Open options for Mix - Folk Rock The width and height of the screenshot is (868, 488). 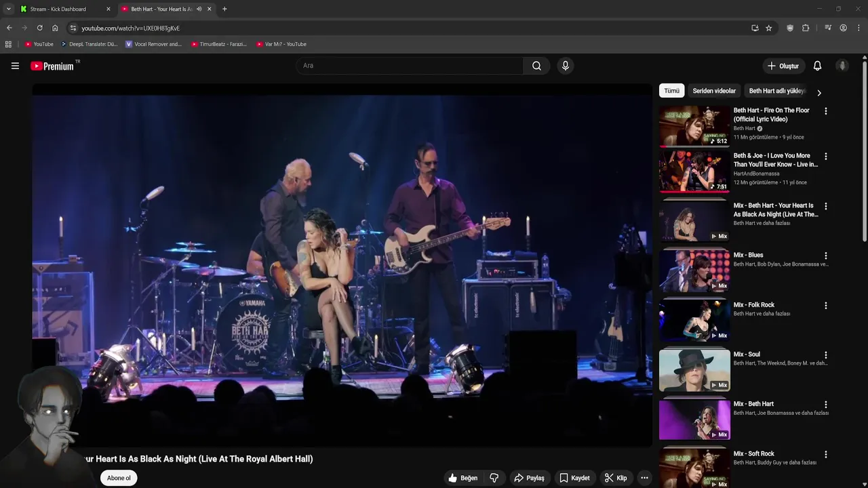(825, 306)
